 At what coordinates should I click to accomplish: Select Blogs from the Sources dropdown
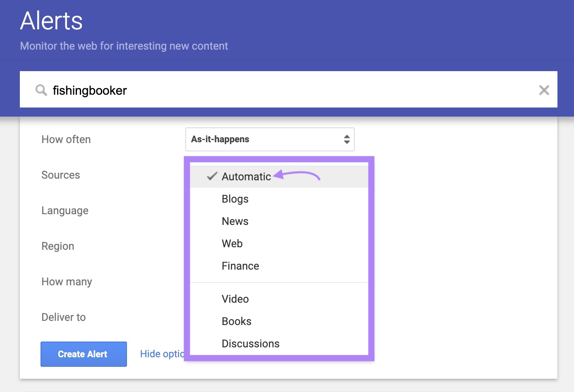(x=234, y=199)
